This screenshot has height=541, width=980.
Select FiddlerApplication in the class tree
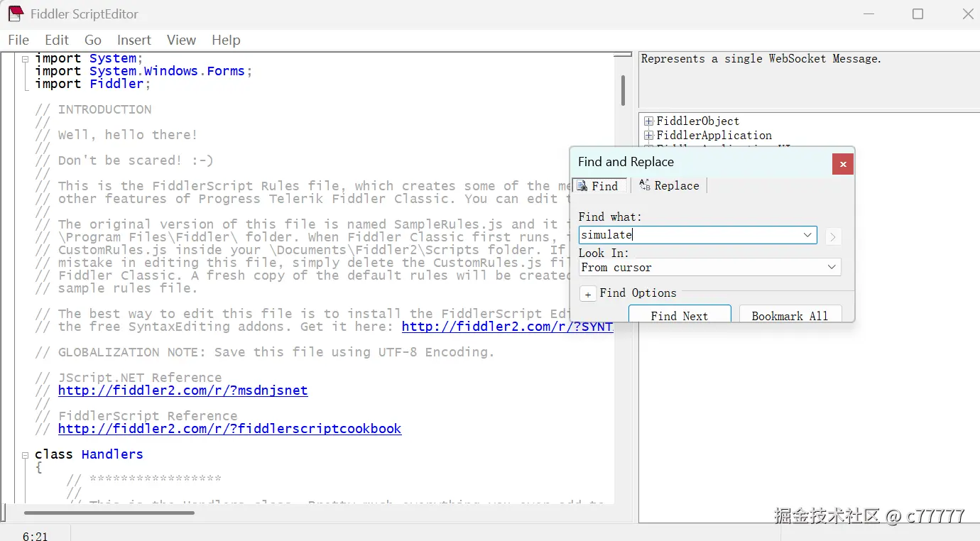click(x=714, y=135)
